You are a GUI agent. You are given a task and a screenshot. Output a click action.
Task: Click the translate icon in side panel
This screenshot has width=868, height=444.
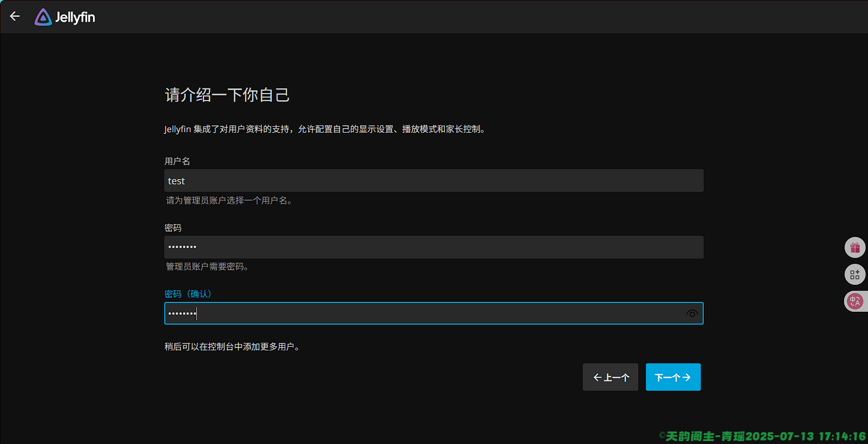click(x=855, y=301)
